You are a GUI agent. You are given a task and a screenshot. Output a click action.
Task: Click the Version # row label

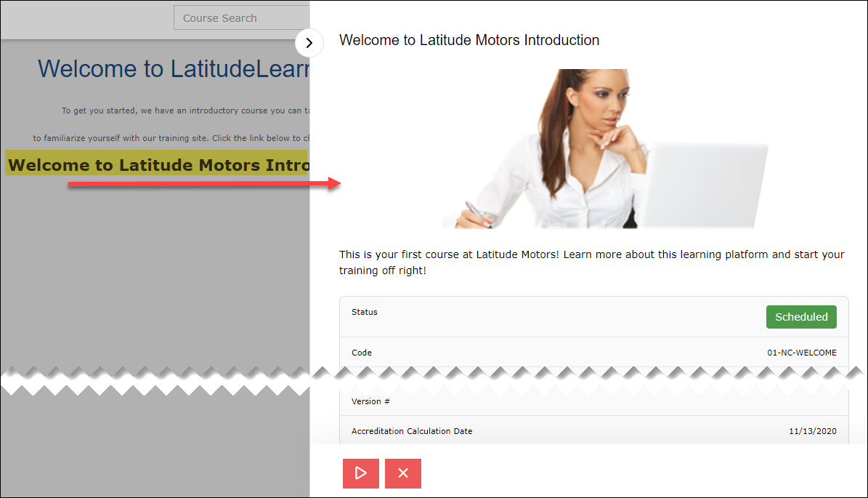[370, 401]
